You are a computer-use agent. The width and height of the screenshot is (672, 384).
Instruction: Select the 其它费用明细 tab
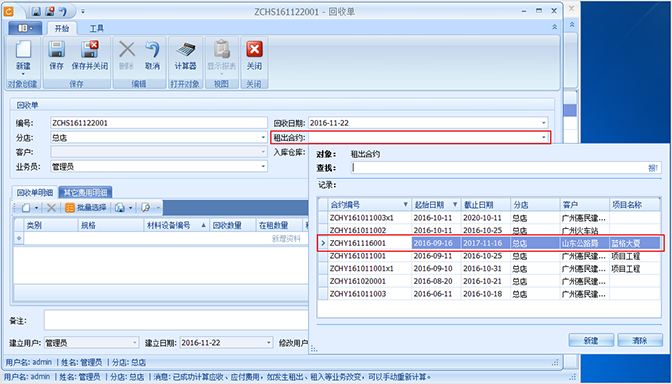pyautogui.click(x=85, y=193)
